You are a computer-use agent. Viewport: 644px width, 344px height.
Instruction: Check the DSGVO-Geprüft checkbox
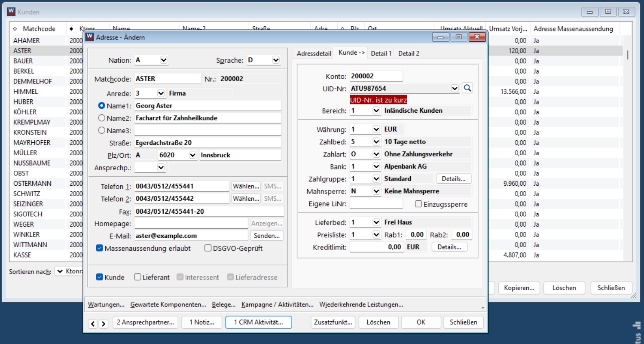tap(208, 248)
